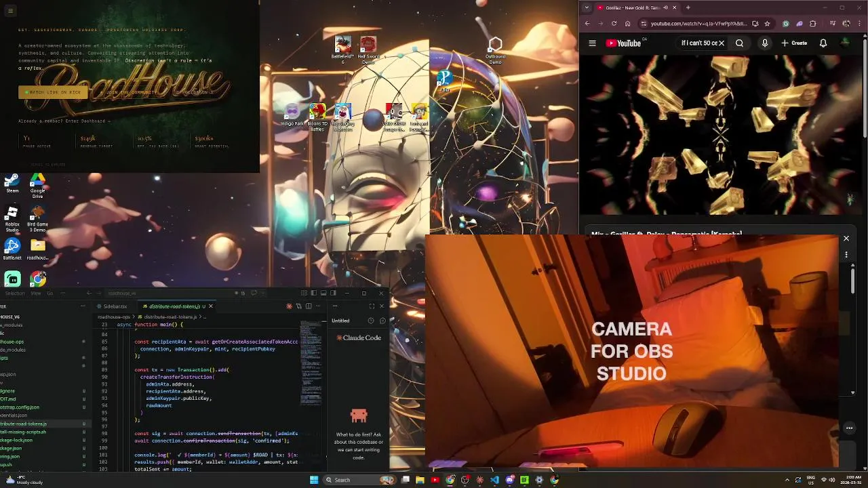Open Chrome tab search dropdown
868x488 pixels.
click(587, 7)
